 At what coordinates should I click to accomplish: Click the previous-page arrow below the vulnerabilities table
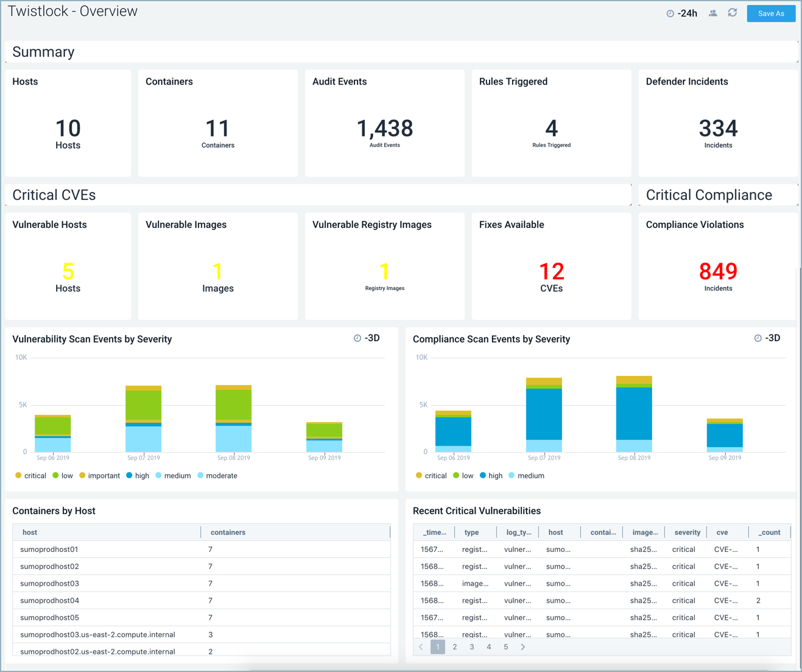[x=421, y=646]
